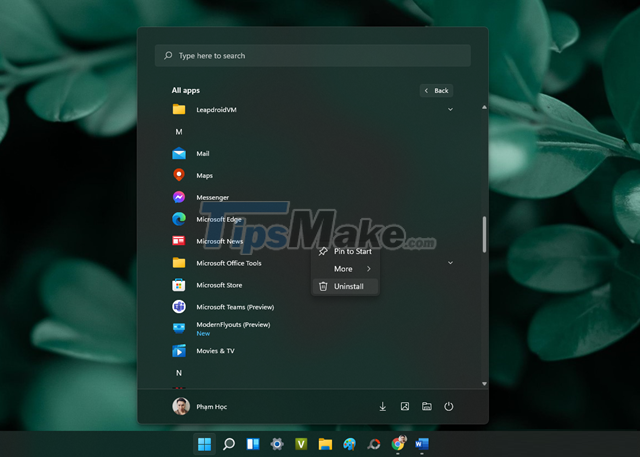Click the green V app in taskbar
The width and height of the screenshot is (640, 457).
click(301, 444)
